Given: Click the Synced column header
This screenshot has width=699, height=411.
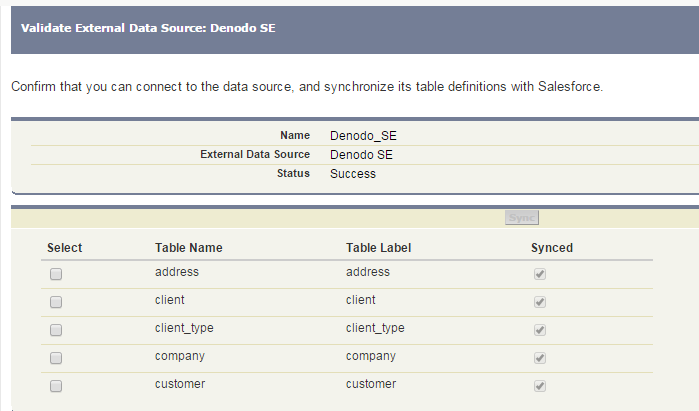Looking at the screenshot, I should click(x=551, y=248).
